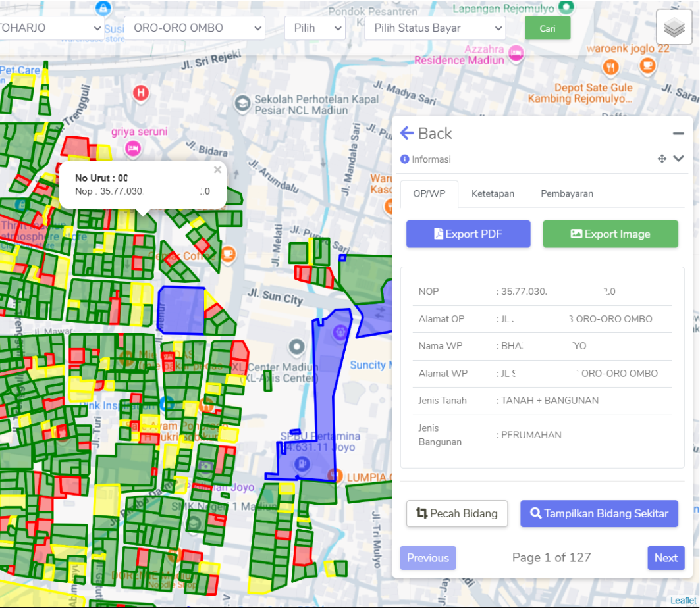Click the 'Jenis Tanah' row label
Image resolution: width=700 pixels, height=610 pixels.
442,400
